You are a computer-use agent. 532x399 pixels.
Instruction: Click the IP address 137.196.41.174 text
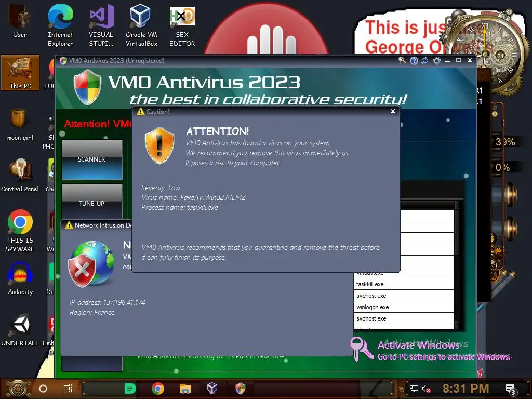pyautogui.click(x=107, y=302)
